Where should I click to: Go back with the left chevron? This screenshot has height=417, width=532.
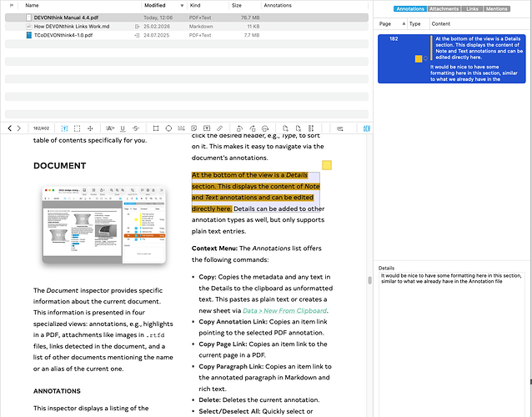(x=9, y=128)
